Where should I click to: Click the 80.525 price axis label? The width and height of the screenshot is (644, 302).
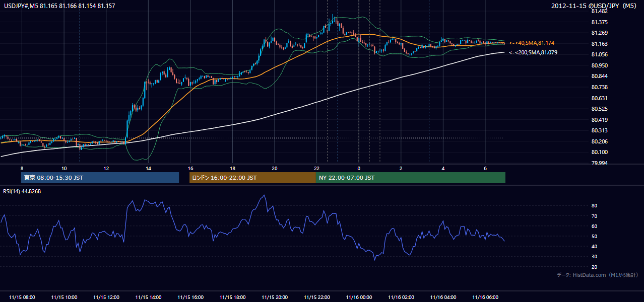(600, 109)
